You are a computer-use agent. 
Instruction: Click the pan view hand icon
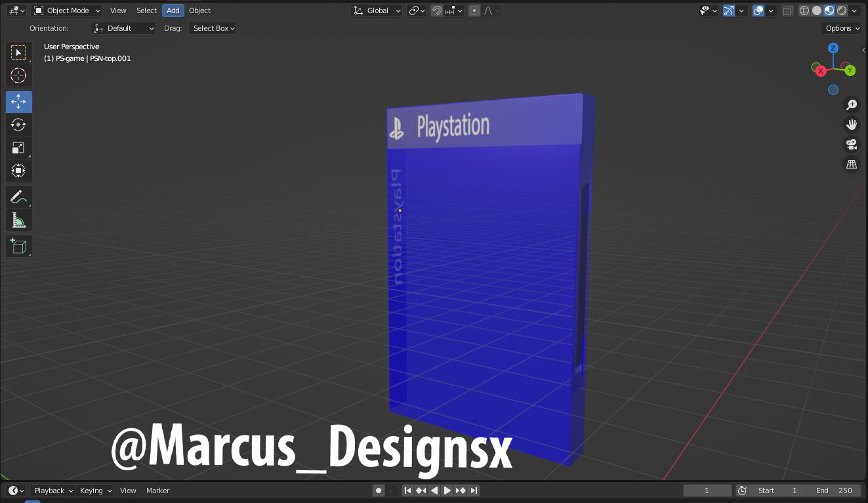pyautogui.click(x=852, y=125)
